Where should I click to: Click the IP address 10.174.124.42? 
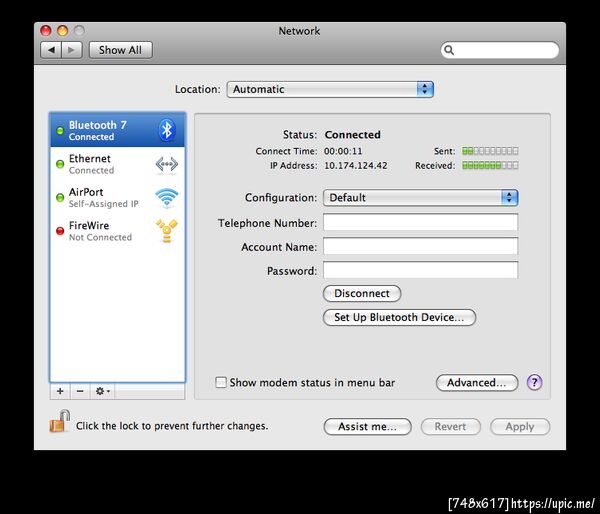(x=355, y=165)
